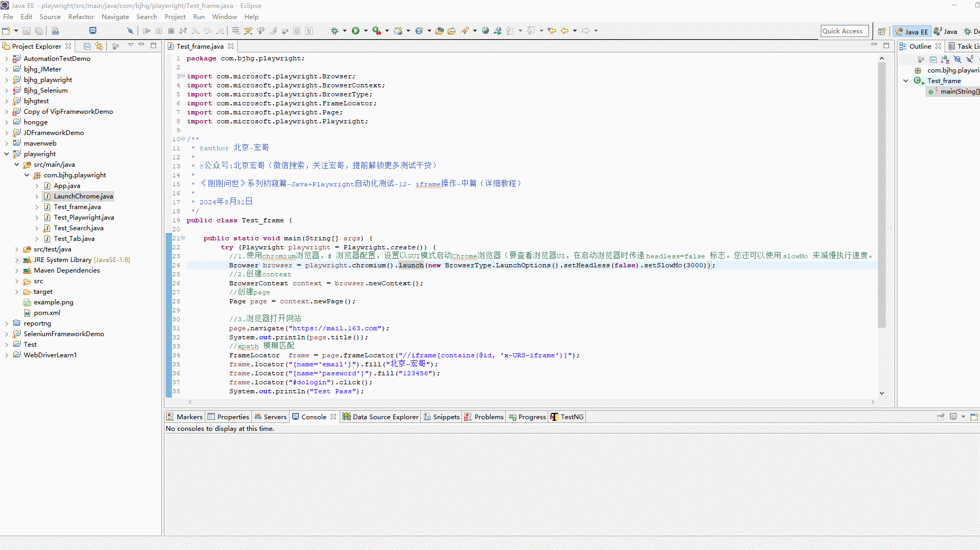980x550 pixels.
Task: Open the Navigate menu
Action: pyautogui.click(x=115, y=17)
